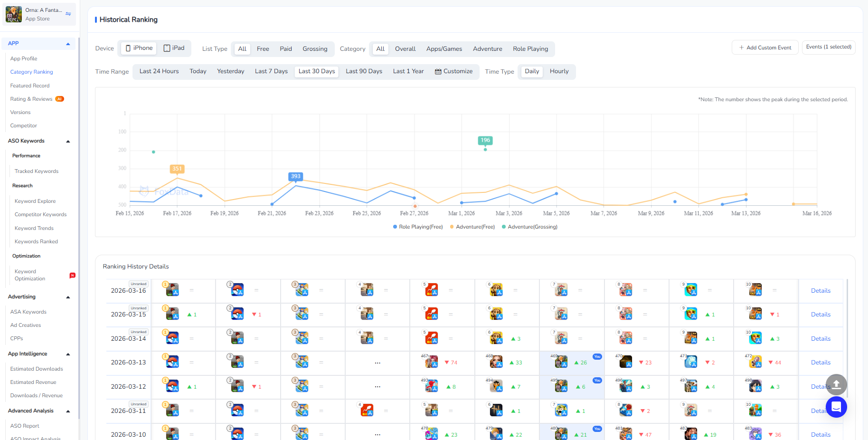
Task: Switch Time Type to Hourly
Action: 559,71
